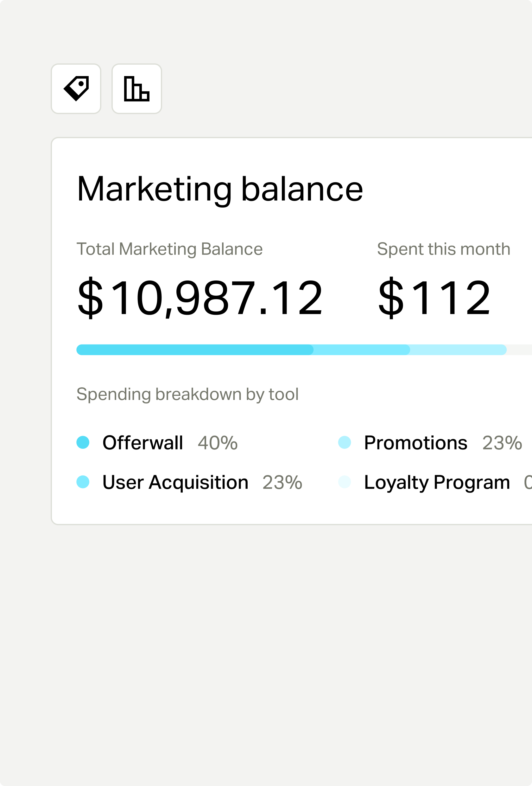Click the middle segment of the spending bar

point(362,350)
